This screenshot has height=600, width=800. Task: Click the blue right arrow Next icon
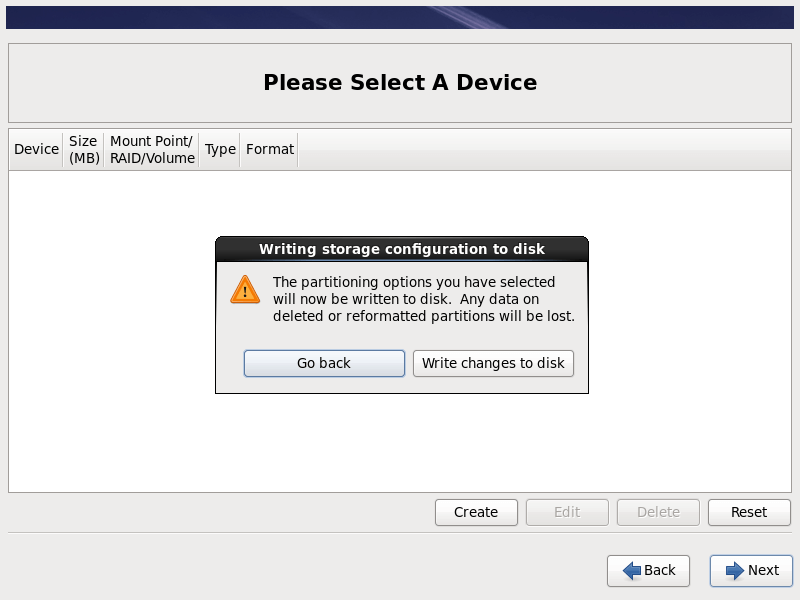point(735,570)
